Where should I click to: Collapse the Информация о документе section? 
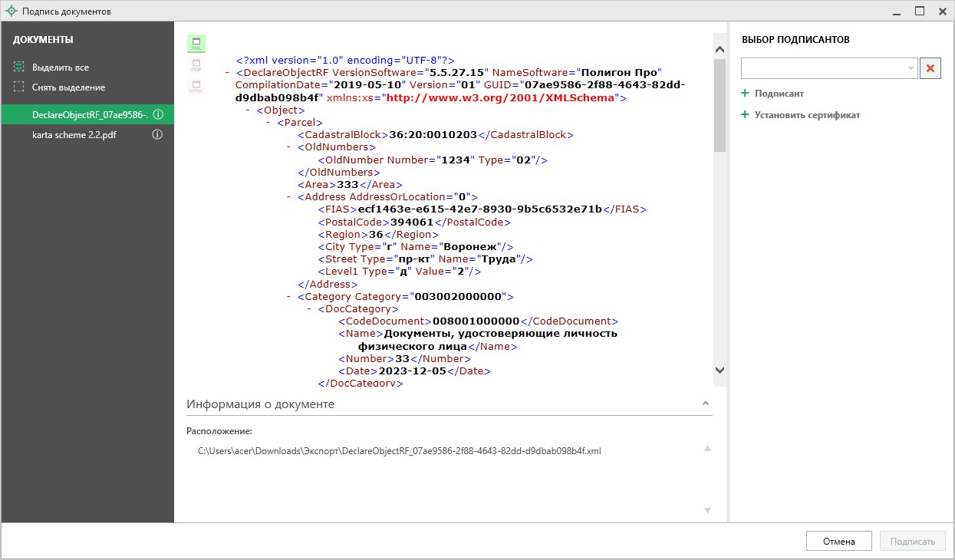[x=704, y=404]
